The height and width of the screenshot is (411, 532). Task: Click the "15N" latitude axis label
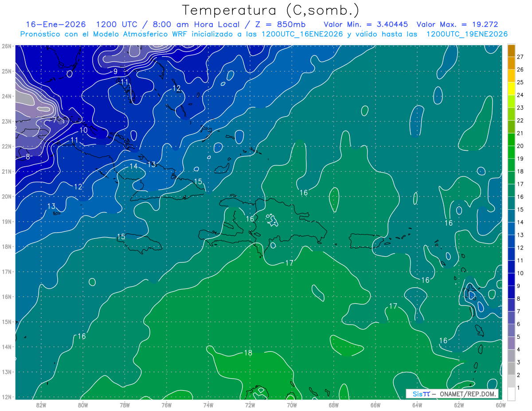pyautogui.click(x=6, y=321)
